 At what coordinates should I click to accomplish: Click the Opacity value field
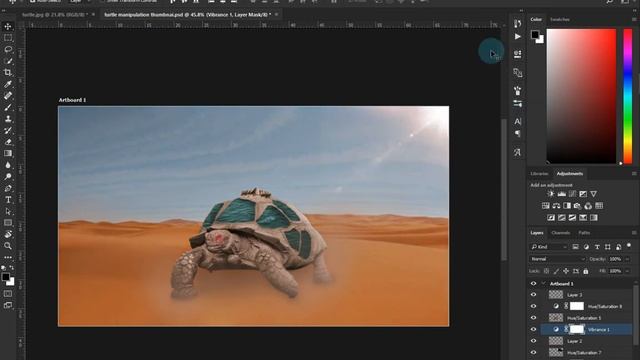(616, 259)
